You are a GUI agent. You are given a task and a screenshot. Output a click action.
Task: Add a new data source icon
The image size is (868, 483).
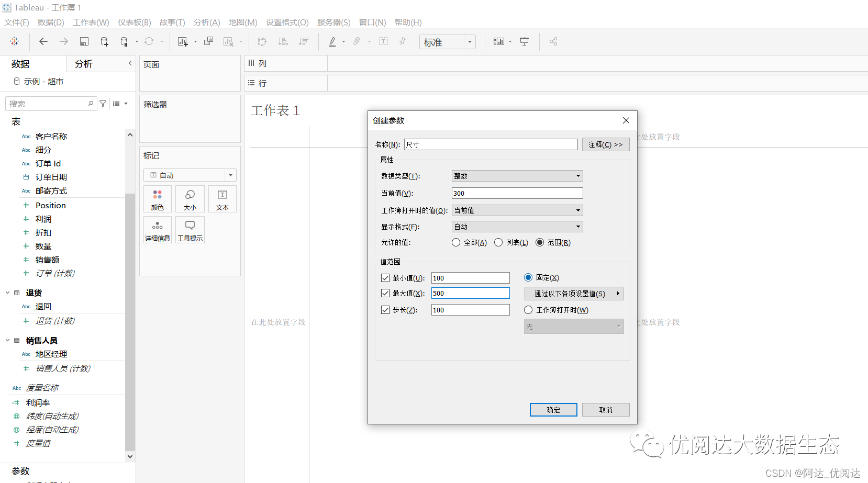(x=104, y=41)
